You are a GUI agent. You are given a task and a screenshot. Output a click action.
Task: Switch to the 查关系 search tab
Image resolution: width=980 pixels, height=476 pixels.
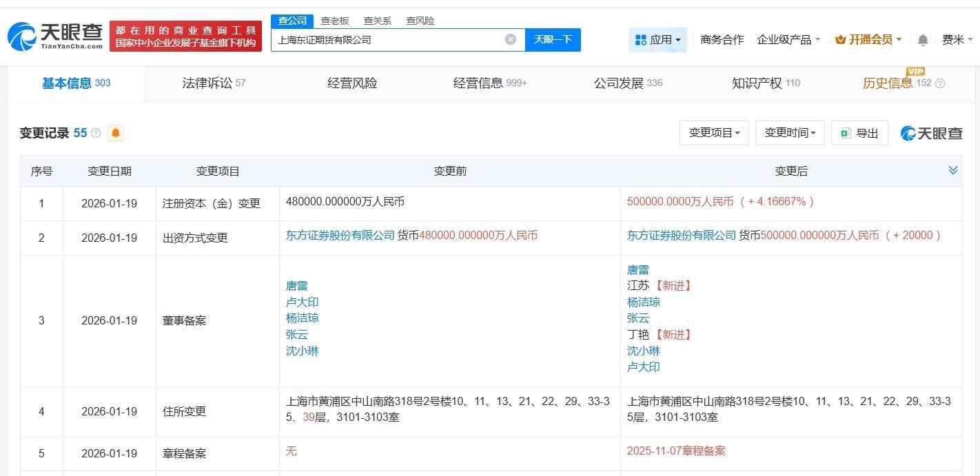pos(378,21)
